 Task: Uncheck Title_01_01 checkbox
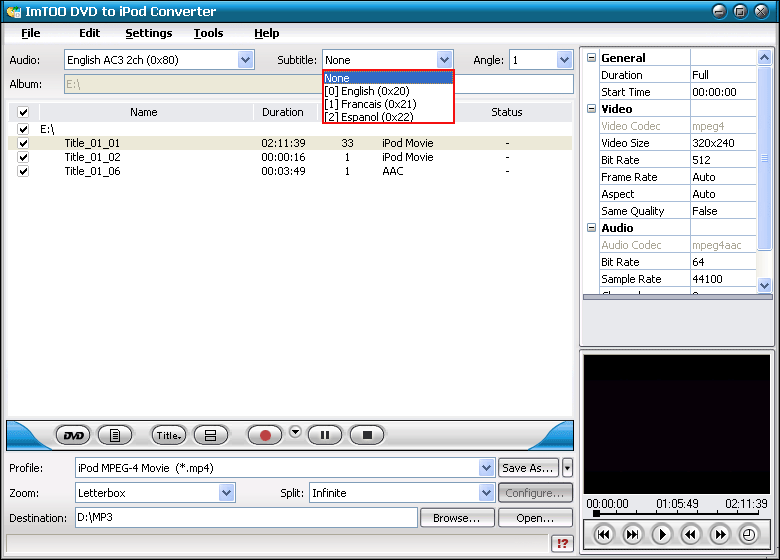click(23, 143)
